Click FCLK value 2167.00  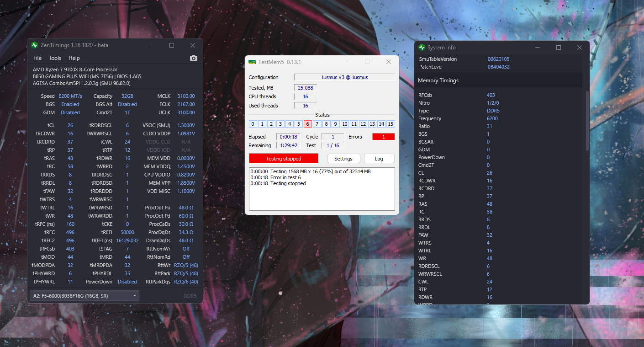tap(186, 104)
